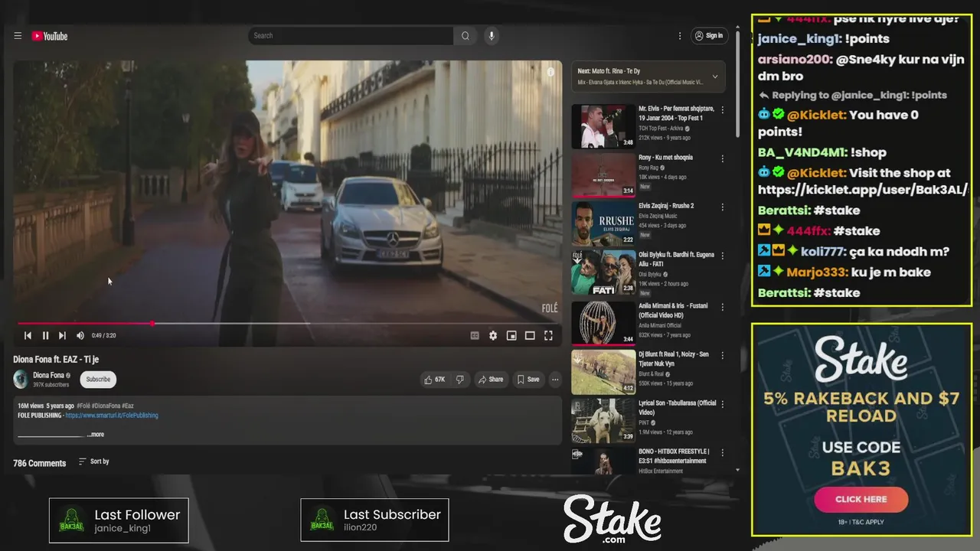Open options menu for Lyrical Son video
The width and height of the screenshot is (980, 551).
tap(722, 404)
